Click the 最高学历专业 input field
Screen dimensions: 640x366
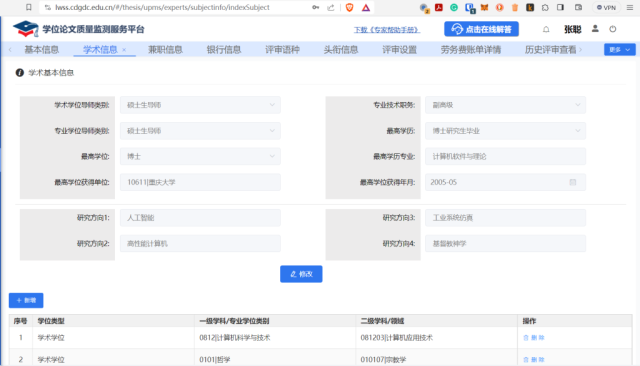pos(505,156)
